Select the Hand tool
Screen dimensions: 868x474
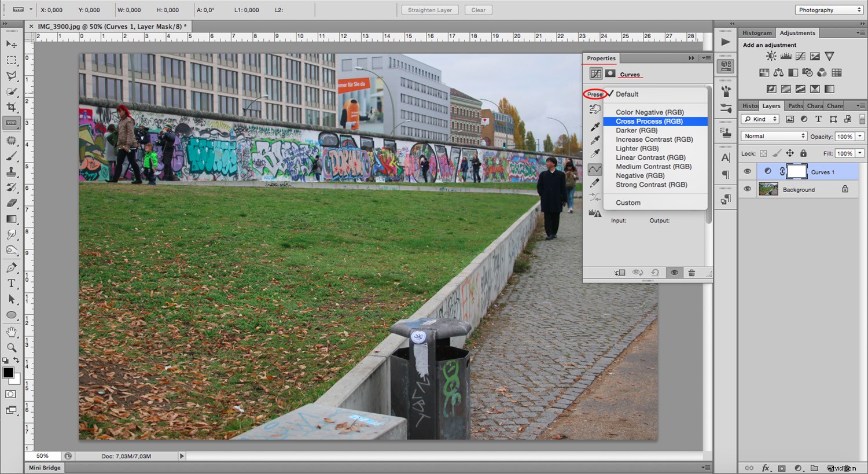coord(12,331)
